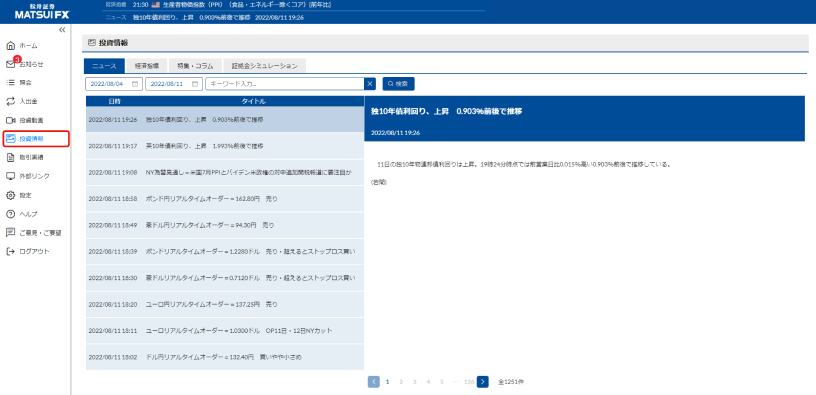Click header ticker news 独10年債利回り headline

[x=219, y=17]
